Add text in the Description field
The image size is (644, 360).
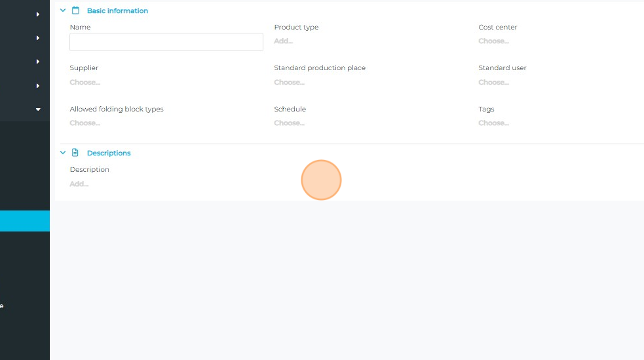[x=79, y=184]
